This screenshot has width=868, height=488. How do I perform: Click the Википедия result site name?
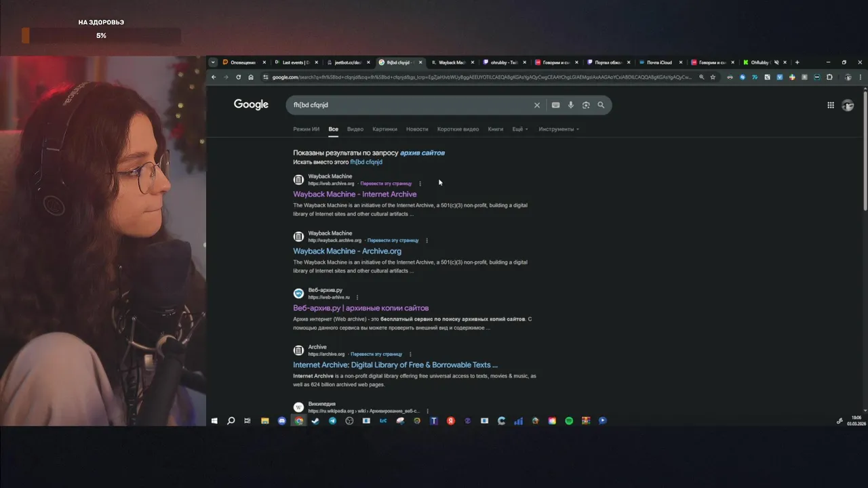click(x=321, y=404)
